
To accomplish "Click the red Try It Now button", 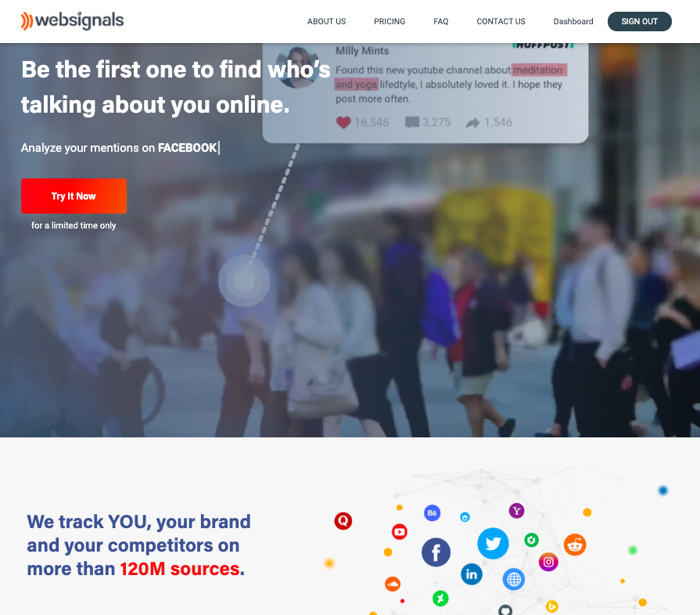I will [74, 196].
